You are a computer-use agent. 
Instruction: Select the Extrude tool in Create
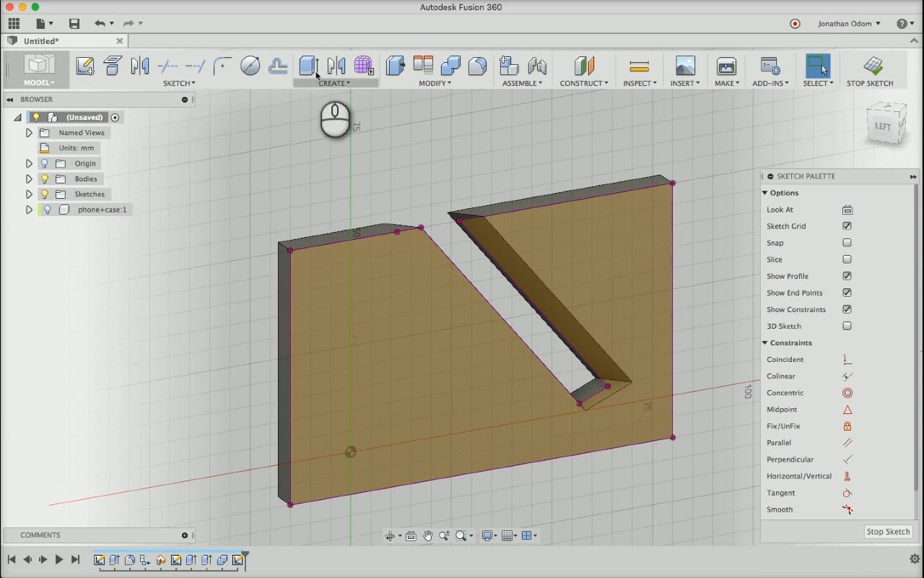308,66
